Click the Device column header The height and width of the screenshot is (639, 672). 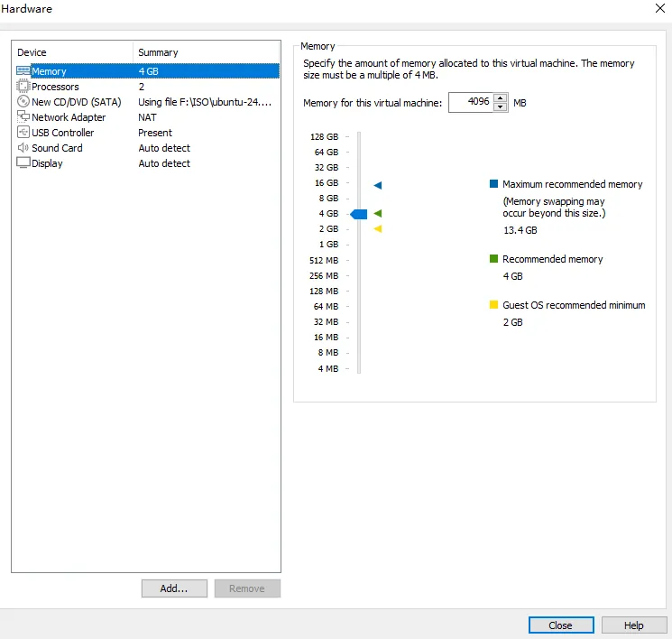click(x=72, y=52)
